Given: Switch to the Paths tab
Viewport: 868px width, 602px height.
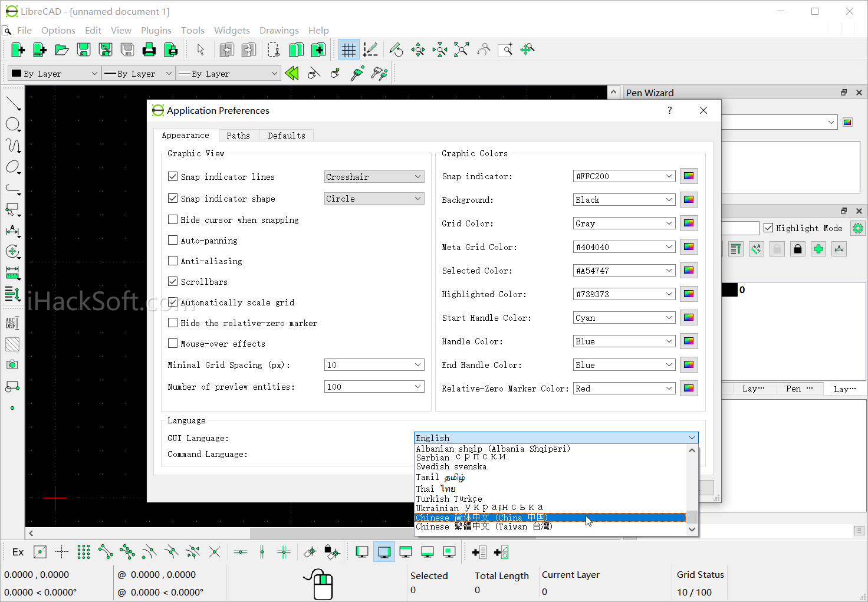Looking at the screenshot, I should tap(238, 135).
